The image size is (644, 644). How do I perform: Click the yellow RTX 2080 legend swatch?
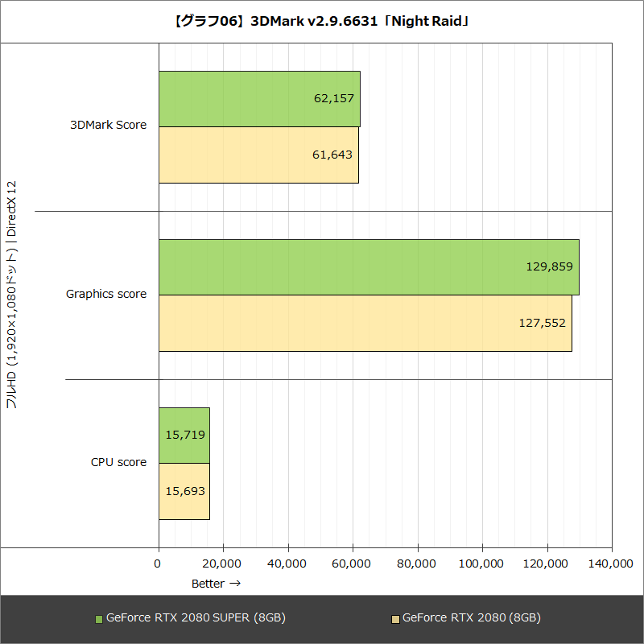pos(397,617)
